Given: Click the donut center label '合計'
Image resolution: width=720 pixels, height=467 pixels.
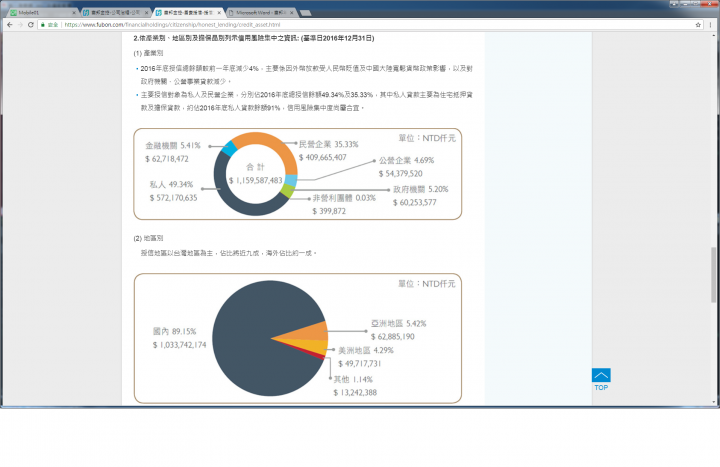Looking at the screenshot, I should click(255, 167).
